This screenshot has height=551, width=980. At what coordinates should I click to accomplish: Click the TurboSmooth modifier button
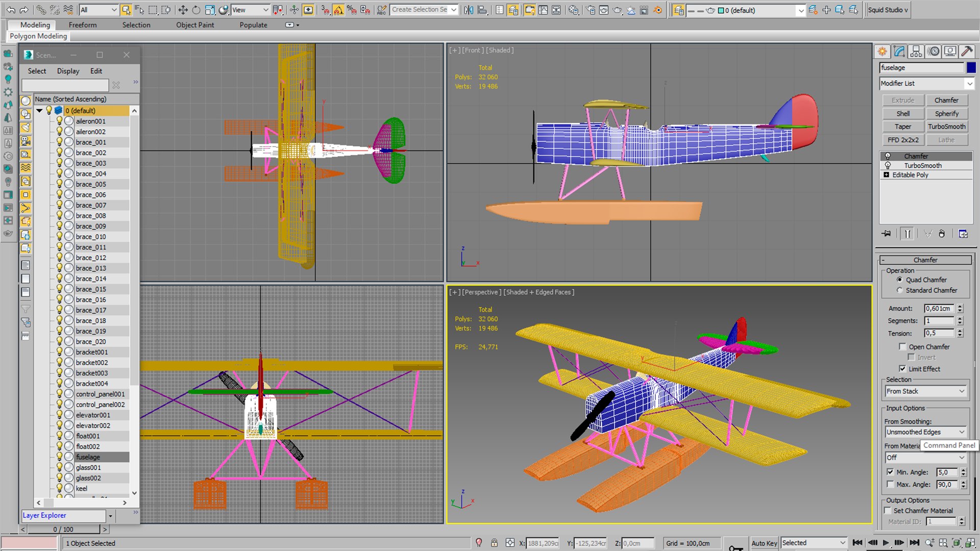point(946,127)
